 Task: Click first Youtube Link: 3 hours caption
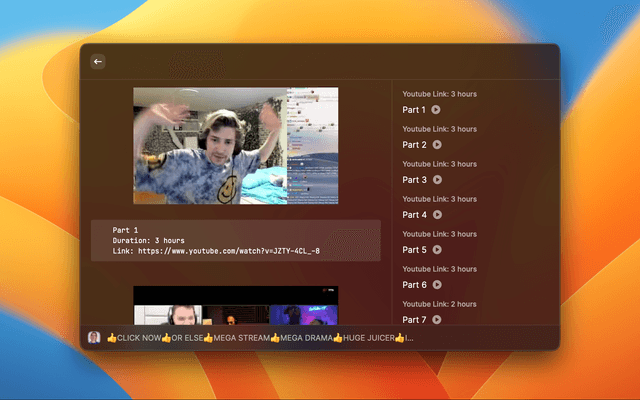click(439, 94)
